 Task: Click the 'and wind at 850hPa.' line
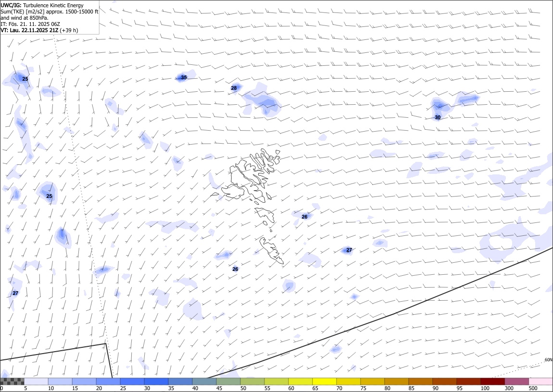pos(25,18)
